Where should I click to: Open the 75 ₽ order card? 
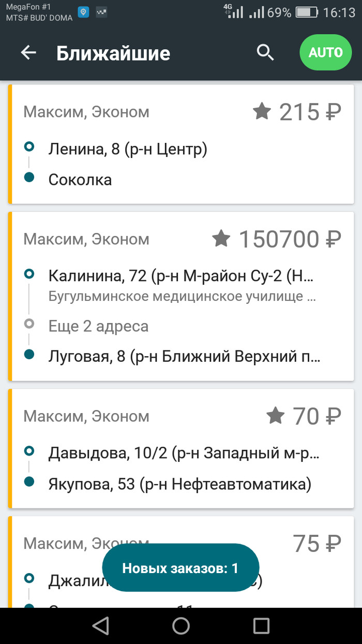pyautogui.click(x=316, y=543)
